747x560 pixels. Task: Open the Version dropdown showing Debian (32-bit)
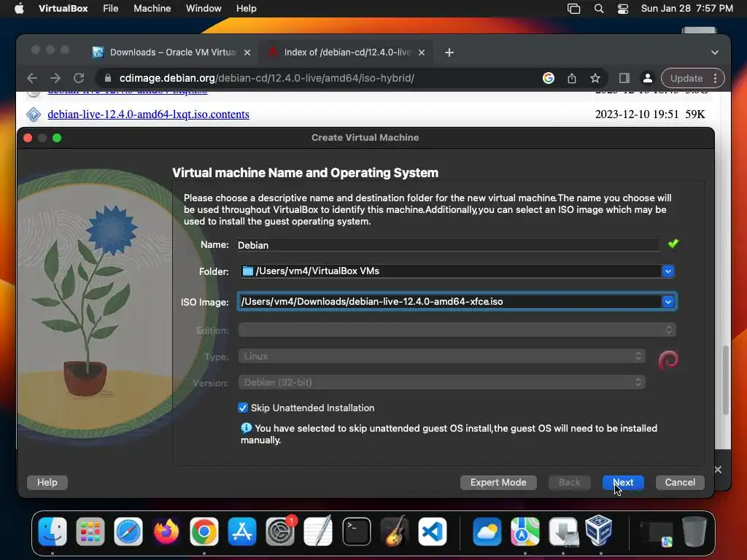[x=441, y=382]
